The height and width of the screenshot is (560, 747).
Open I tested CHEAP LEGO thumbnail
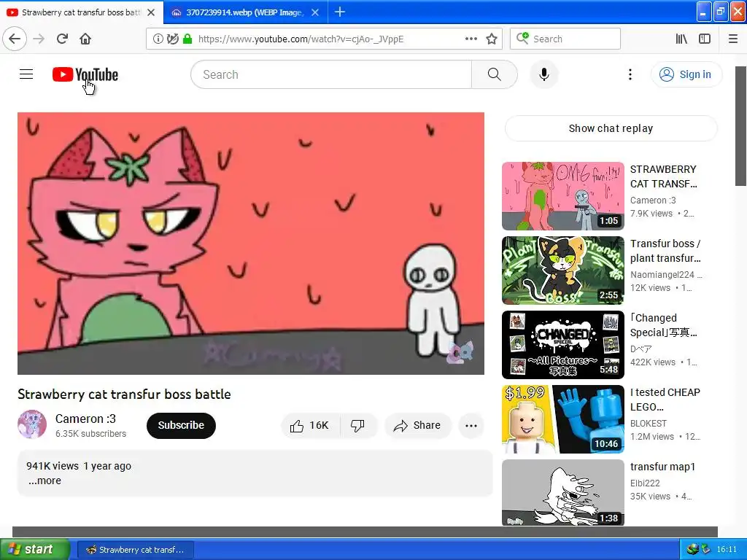(563, 419)
